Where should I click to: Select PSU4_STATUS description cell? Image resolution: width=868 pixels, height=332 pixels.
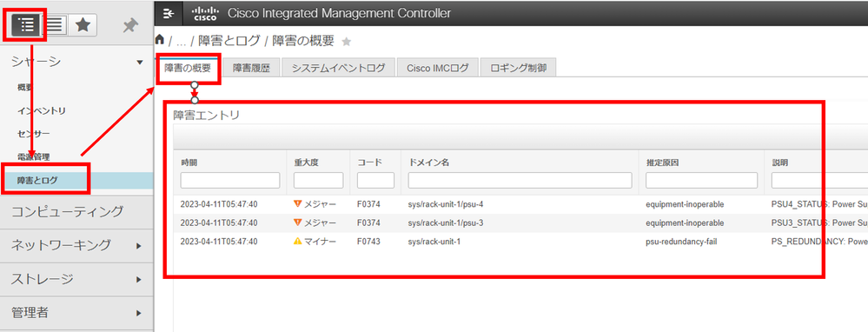(x=819, y=205)
